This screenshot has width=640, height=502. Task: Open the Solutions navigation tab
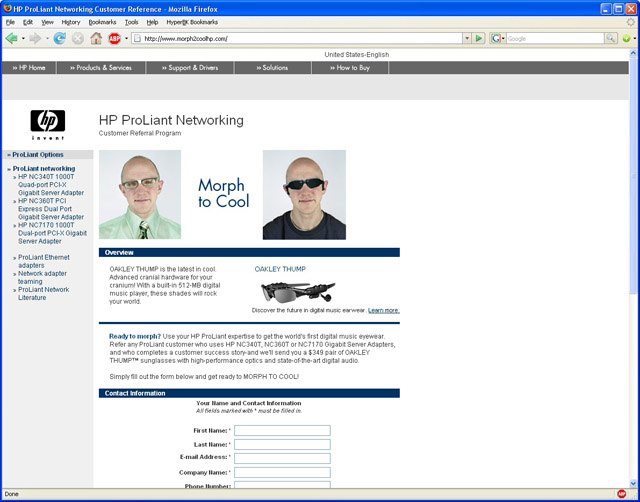click(x=272, y=68)
